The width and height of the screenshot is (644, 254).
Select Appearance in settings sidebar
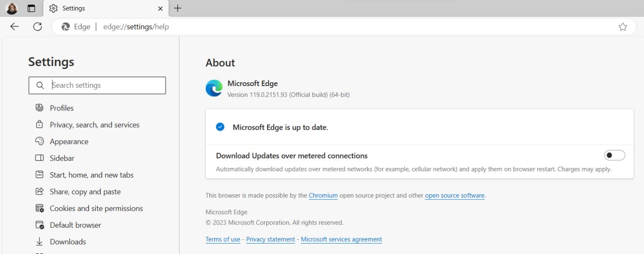[69, 141]
